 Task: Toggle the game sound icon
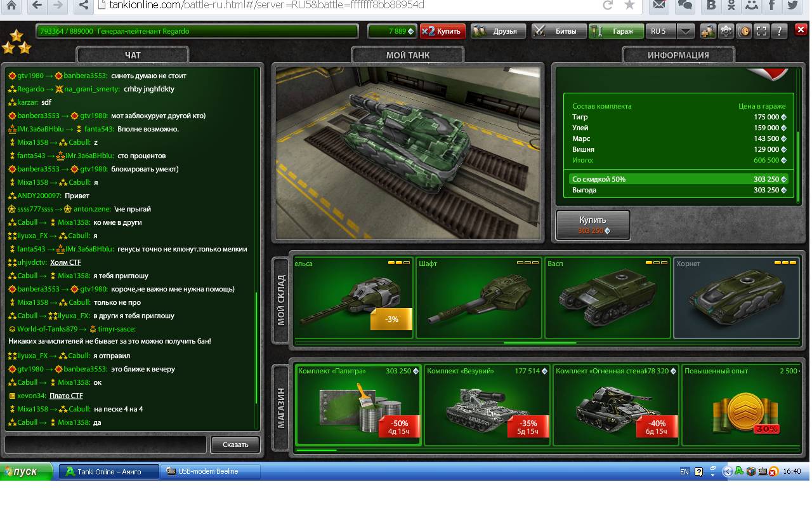tap(743, 31)
